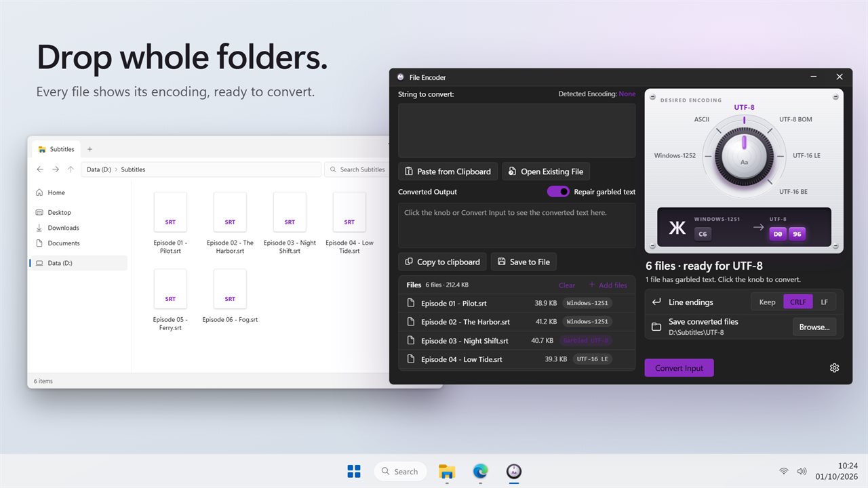Click the file icon for Episode 04 - Low Tide.srt row
The image size is (868, 488).
tap(410, 359)
